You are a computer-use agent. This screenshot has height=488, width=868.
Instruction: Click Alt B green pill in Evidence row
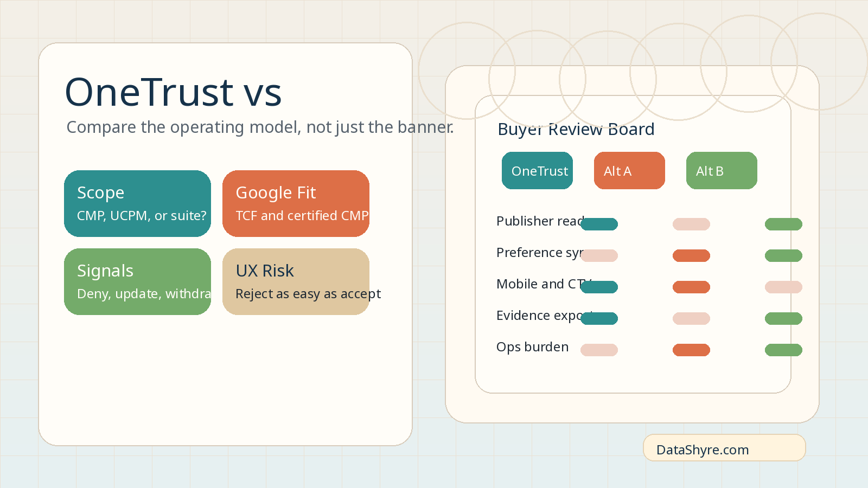click(783, 318)
